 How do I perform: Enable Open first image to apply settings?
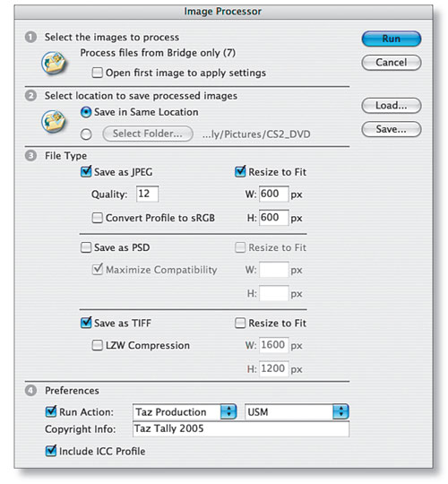97,73
